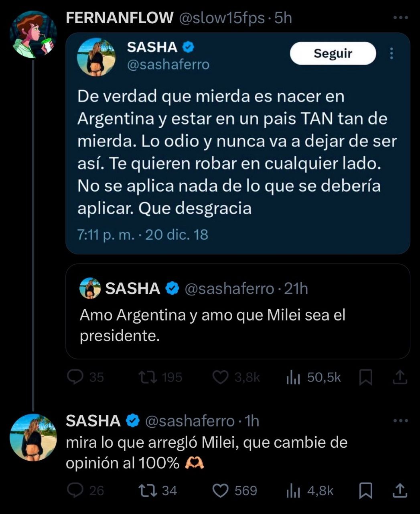Click the Seguir button
This screenshot has width=420, height=514.
333,53
